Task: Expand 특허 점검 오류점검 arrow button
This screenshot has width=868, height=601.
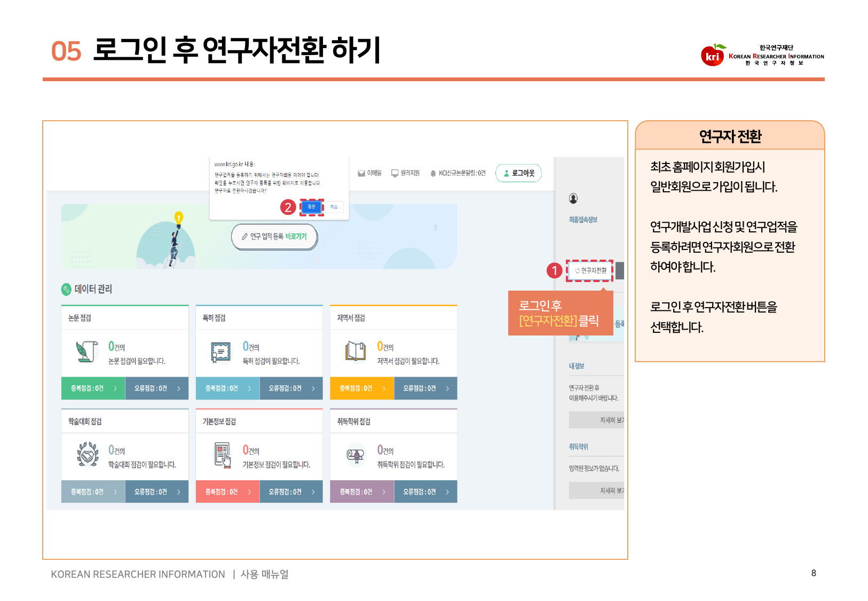Action: pyautogui.click(x=291, y=388)
